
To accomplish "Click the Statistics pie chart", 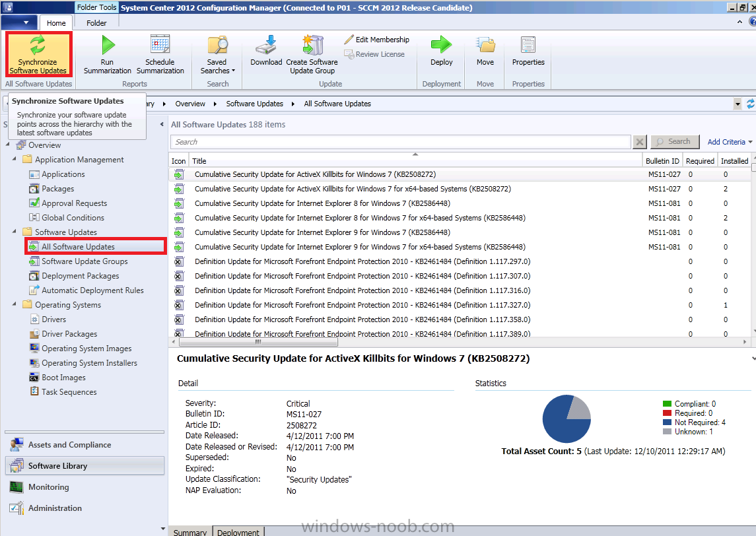I will click(x=567, y=419).
